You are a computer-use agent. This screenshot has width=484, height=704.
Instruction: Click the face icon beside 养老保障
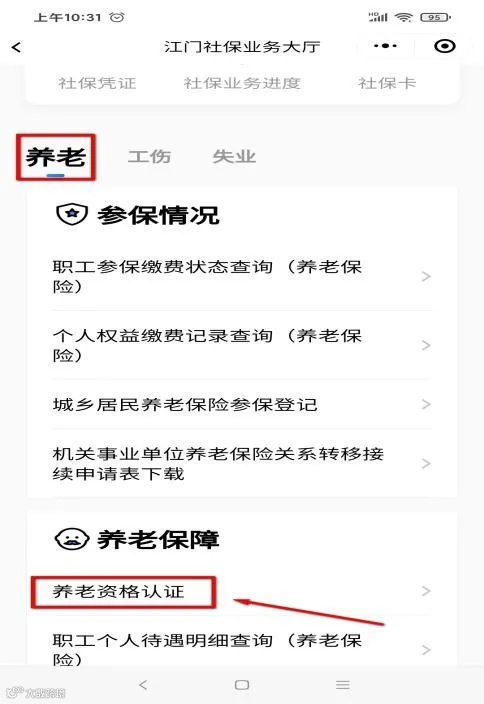(71, 539)
